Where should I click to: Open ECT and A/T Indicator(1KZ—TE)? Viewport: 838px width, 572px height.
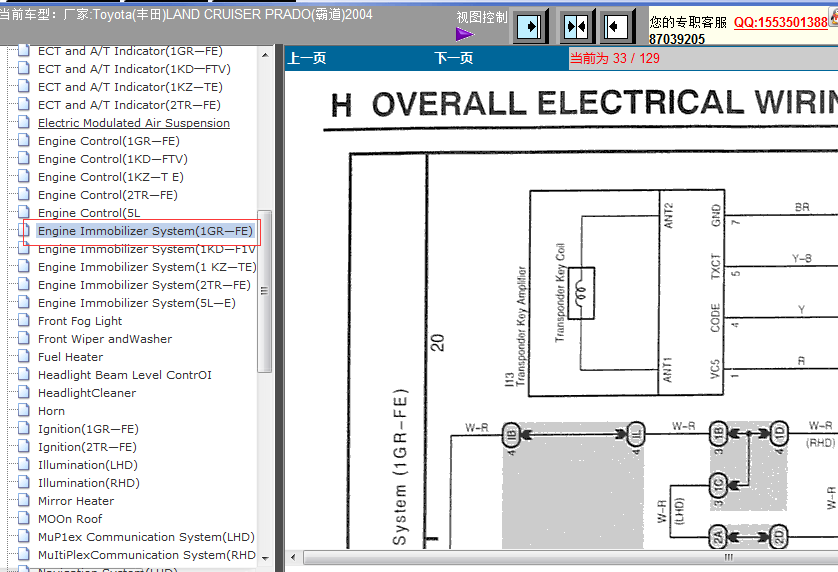coord(130,87)
